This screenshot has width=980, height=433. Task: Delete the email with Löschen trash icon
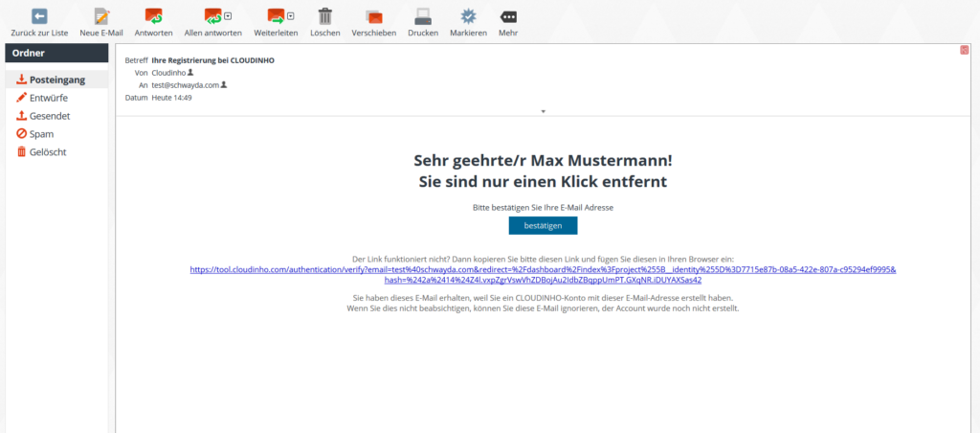[x=325, y=16]
